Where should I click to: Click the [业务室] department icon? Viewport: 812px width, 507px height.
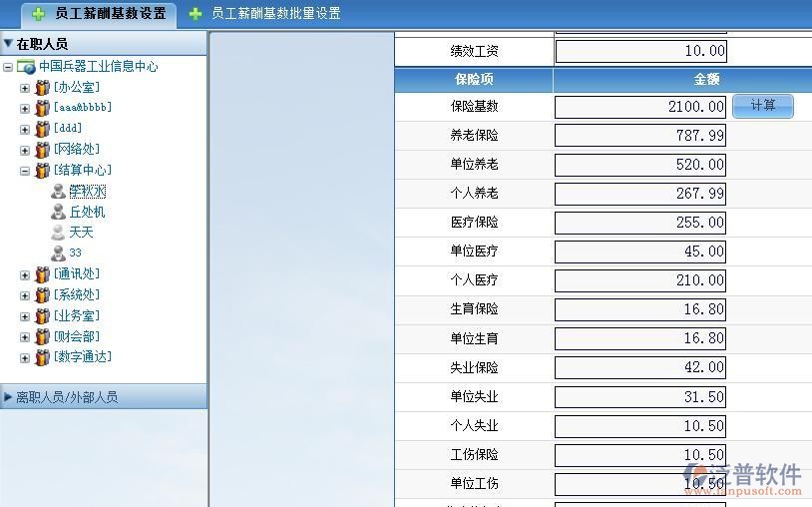43,316
